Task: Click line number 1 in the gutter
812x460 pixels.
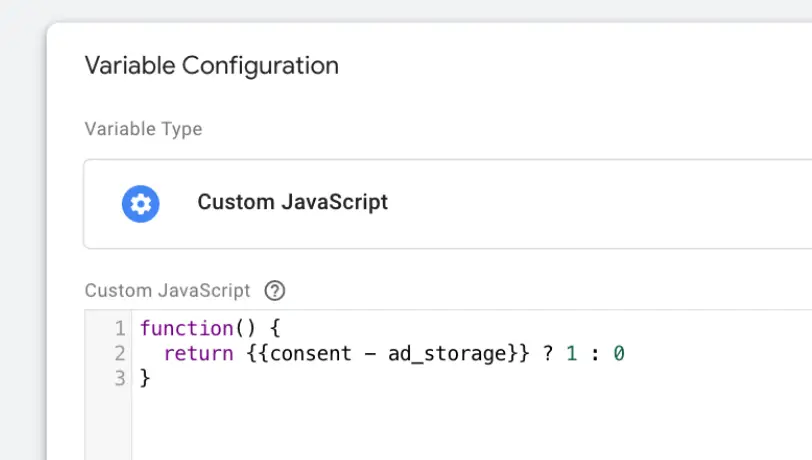Action: coord(120,328)
